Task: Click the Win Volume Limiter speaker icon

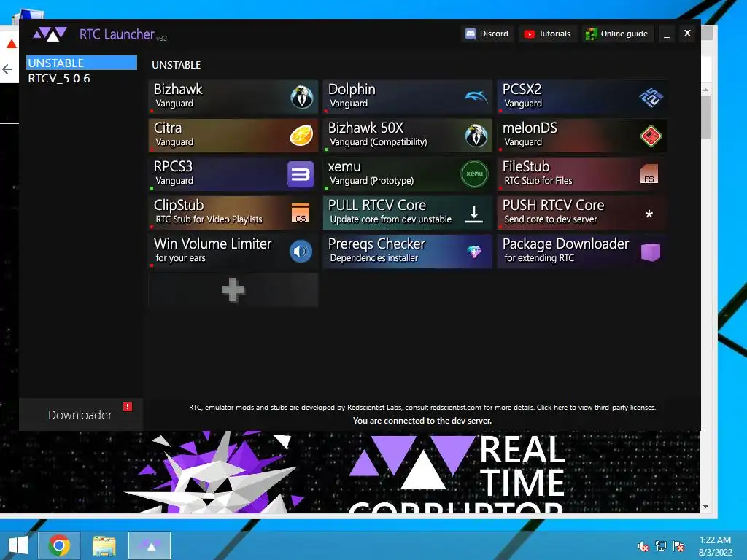Action: click(x=301, y=251)
